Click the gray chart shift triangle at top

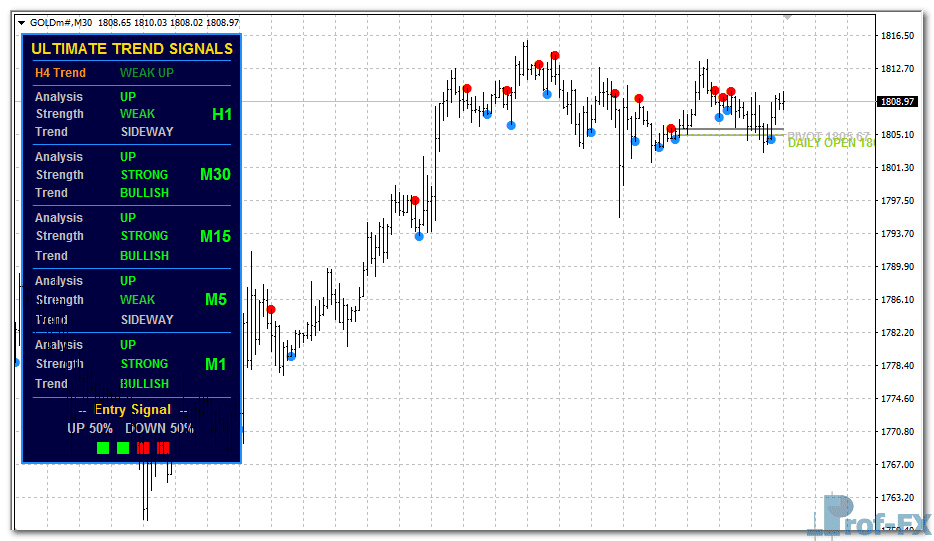pos(788,17)
